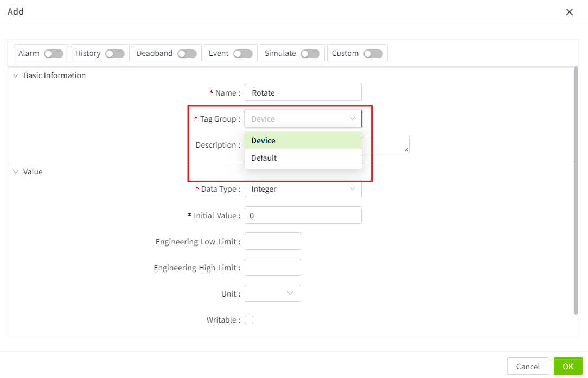Click the green OK button
The image size is (588, 378).
pyautogui.click(x=567, y=367)
